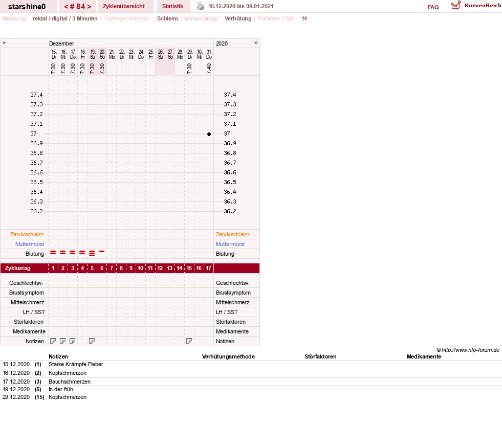Click the bleeding marker on cycle day 2
Image resolution: width=502 pixels, height=448 pixels.
click(x=63, y=253)
